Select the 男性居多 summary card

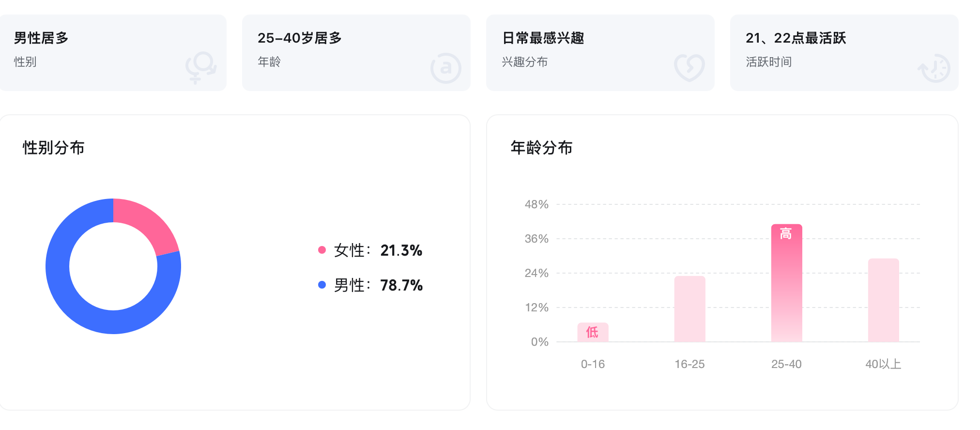112,52
